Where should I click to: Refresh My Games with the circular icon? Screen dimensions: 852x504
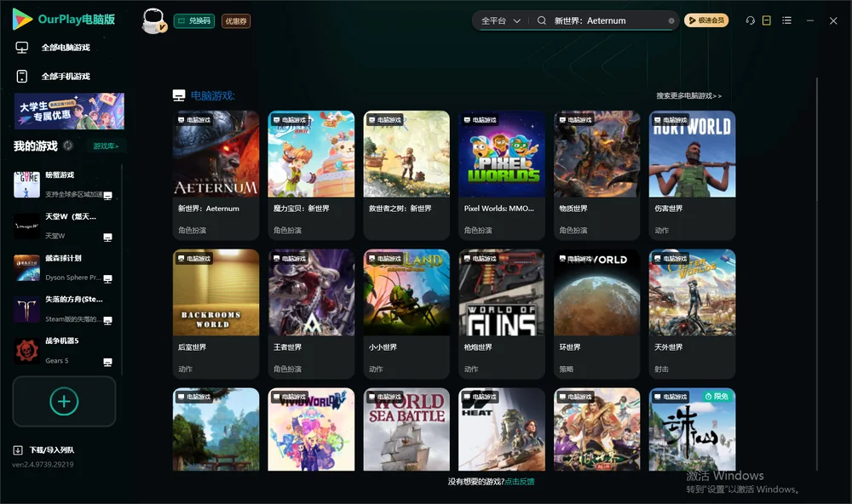point(68,146)
